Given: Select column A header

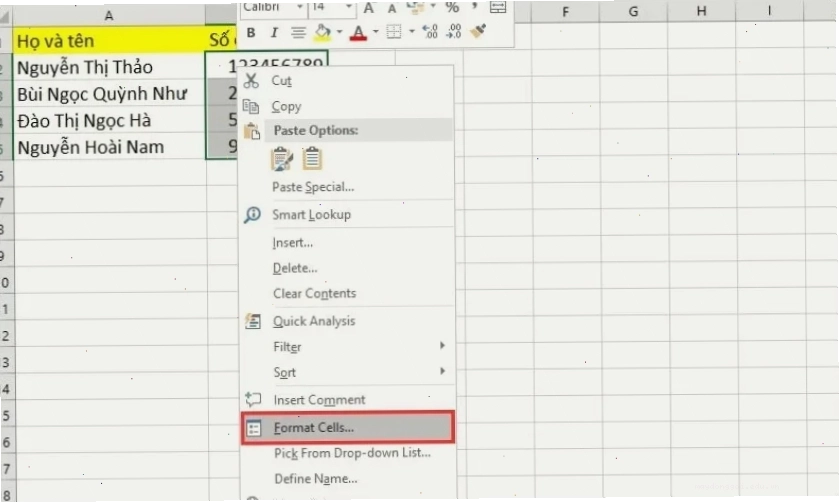Looking at the screenshot, I should [109, 16].
